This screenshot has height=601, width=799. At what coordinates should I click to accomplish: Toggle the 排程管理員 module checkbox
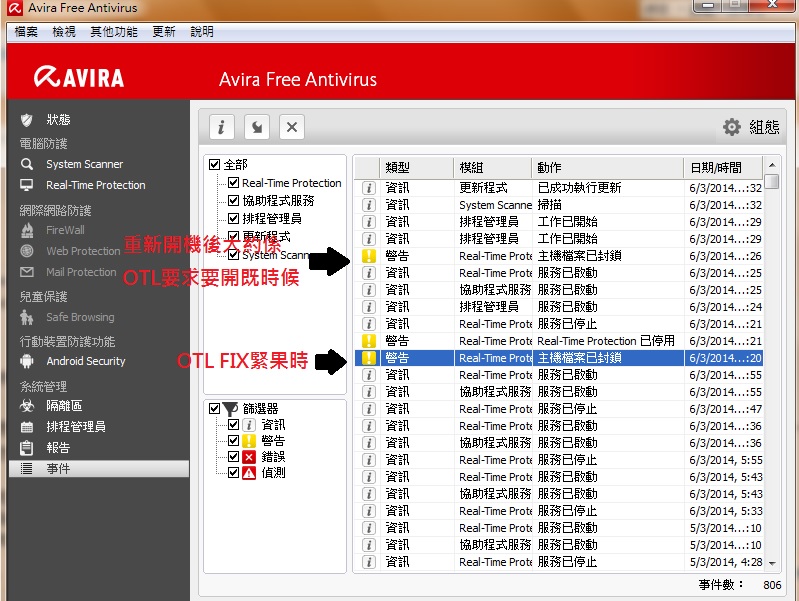pyautogui.click(x=233, y=219)
